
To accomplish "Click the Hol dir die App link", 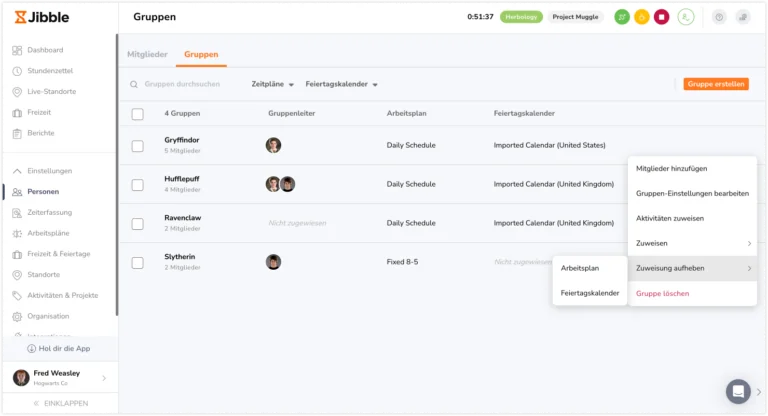I will [59, 348].
